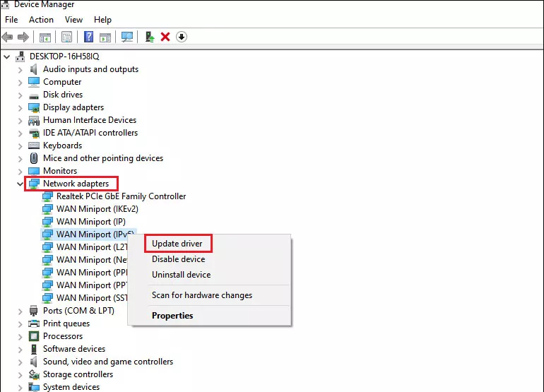Expand the Monitors category
The width and height of the screenshot is (544, 392).
pyautogui.click(x=20, y=172)
